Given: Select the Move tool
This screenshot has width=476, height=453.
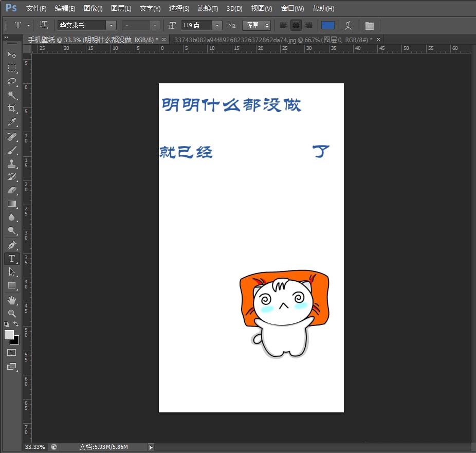Looking at the screenshot, I should coord(12,55).
